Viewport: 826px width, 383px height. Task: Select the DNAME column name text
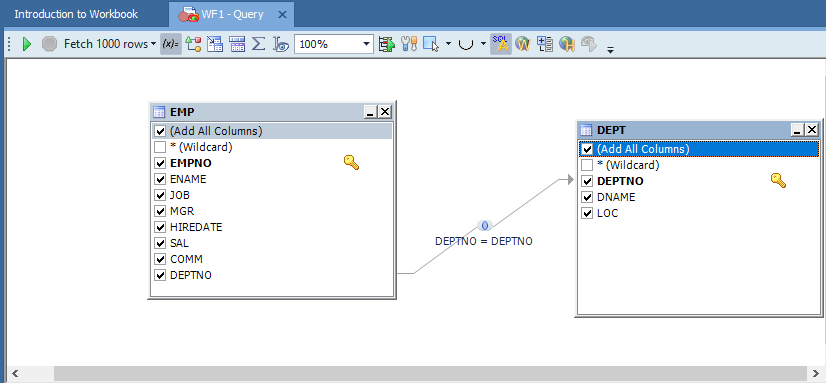[616, 197]
